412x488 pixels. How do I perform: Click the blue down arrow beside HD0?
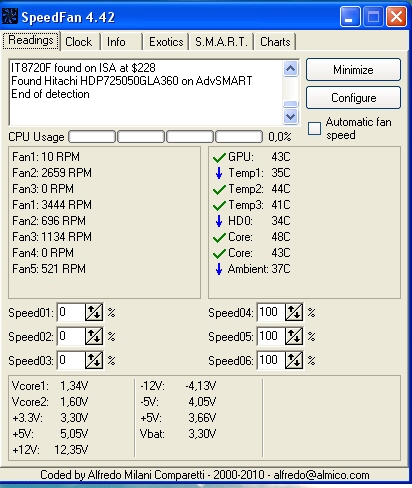pos(219,221)
